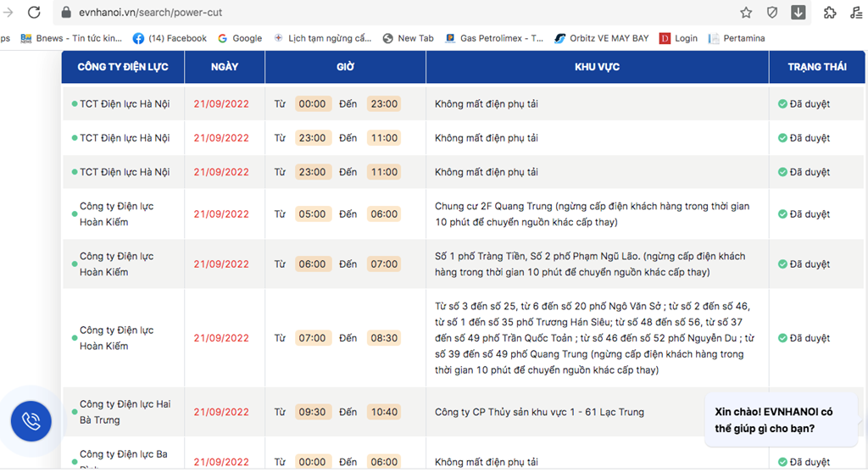Open the Login bookmark
The height and width of the screenshot is (472, 868).
pyautogui.click(x=679, y=38)
